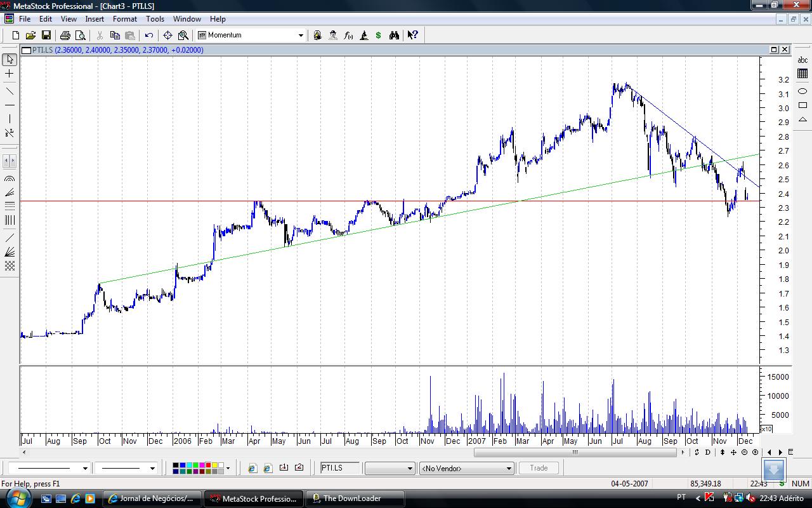The image size is (812, 508).
Task: Click the grid table icon under abc
Action: [802, 74]
